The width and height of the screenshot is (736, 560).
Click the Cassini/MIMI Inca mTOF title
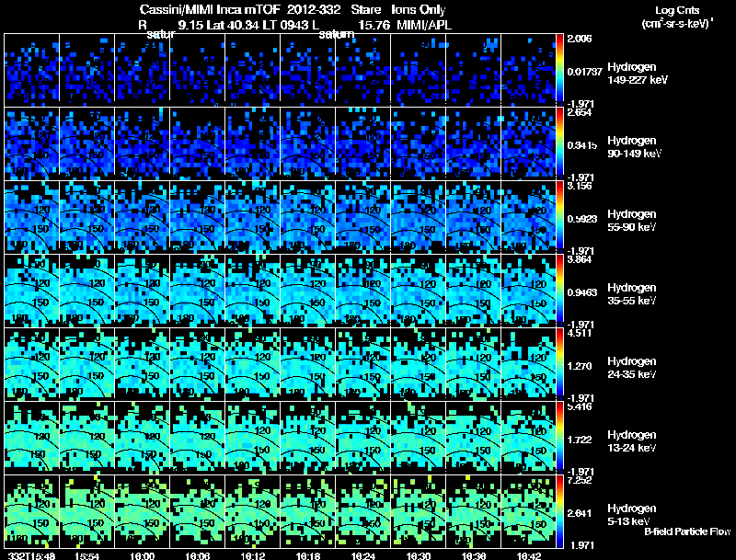[x=210, y=9]
